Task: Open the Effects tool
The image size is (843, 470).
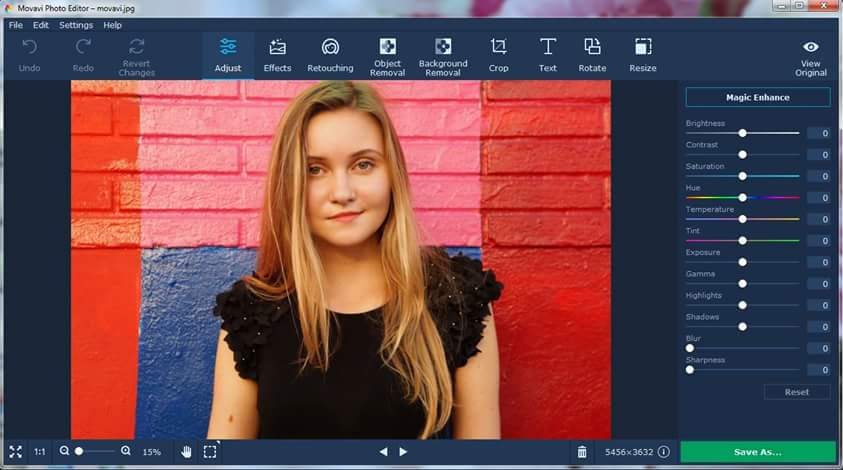Action: pyautogui.click(x=277, y=55)
